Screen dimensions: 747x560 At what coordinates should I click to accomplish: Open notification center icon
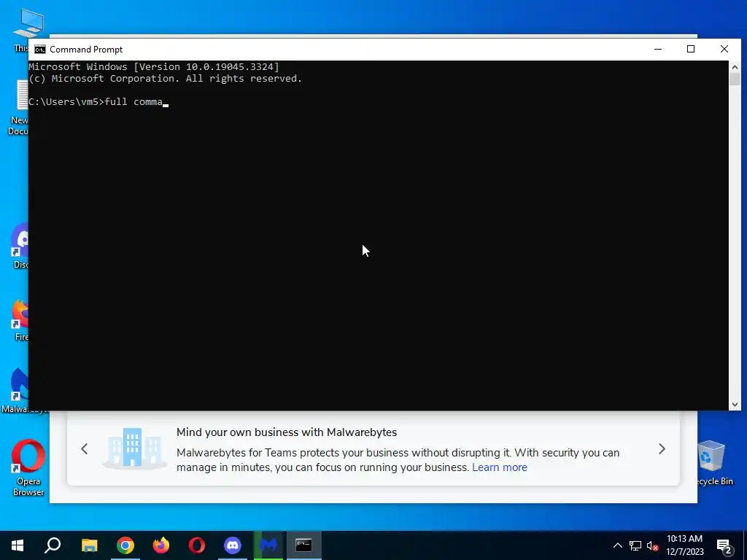[x=724, y=545]
